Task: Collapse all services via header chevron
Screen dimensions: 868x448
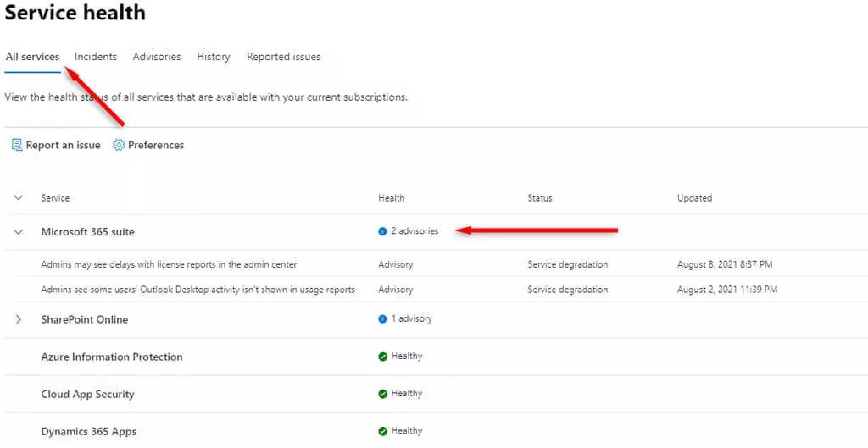Action: click(x=19, y=197)
